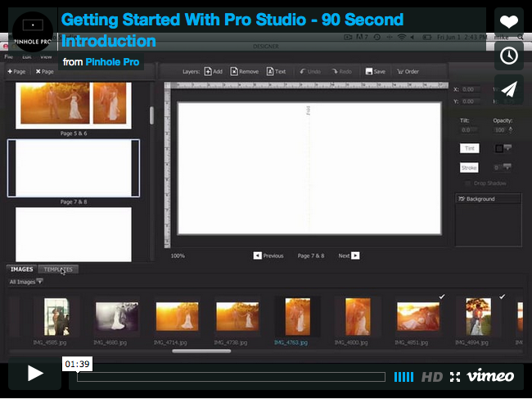Open the Pinhole Pro author link
532x399 pixels.
(x=112, y=62)
